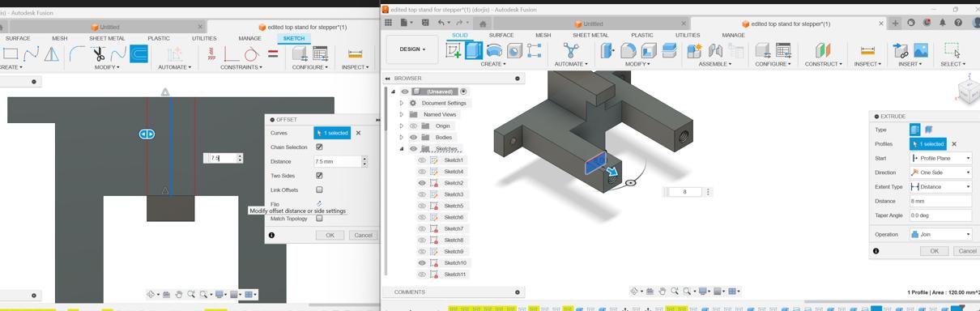Select Sketch11 in the browser tree

tap(454, 275)
